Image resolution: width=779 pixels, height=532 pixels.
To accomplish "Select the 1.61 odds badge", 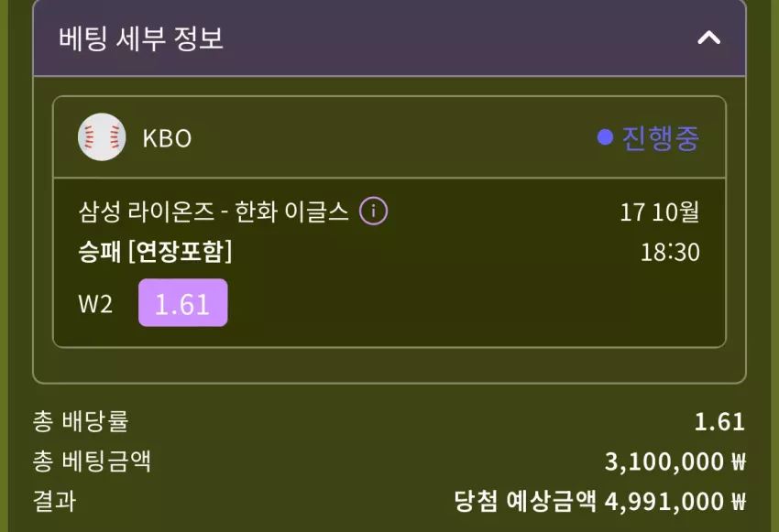I will tap(182, 303).
